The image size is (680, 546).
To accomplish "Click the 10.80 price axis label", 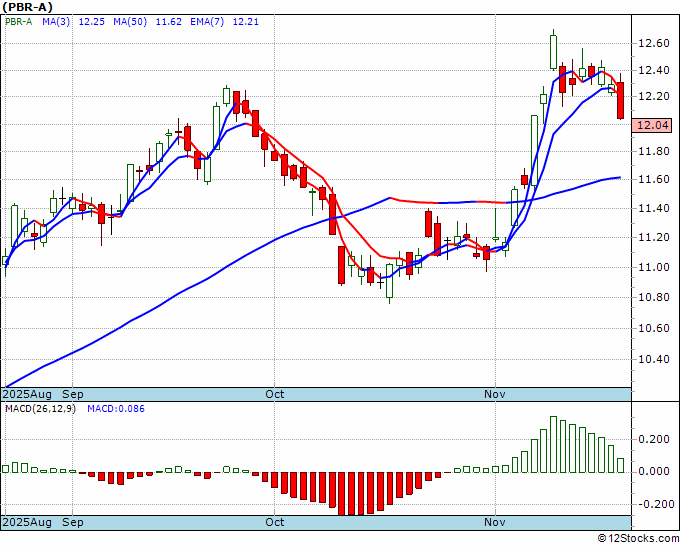I will pyautogui.click(x=654, y=297).
